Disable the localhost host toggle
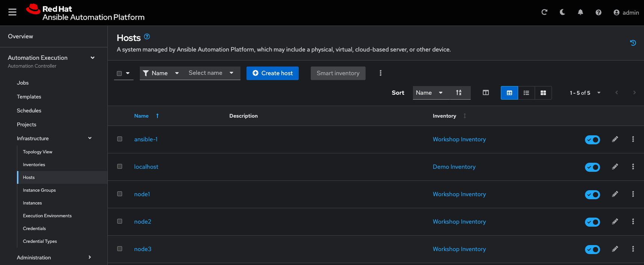The height and width of the screenshot is (265, 644). pos(592,167)
